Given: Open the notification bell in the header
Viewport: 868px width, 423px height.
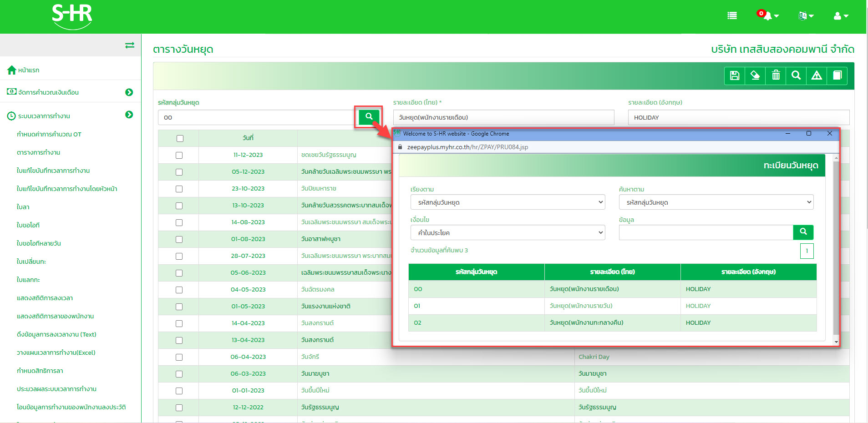Looking at the screenshot, I should 768,16.
